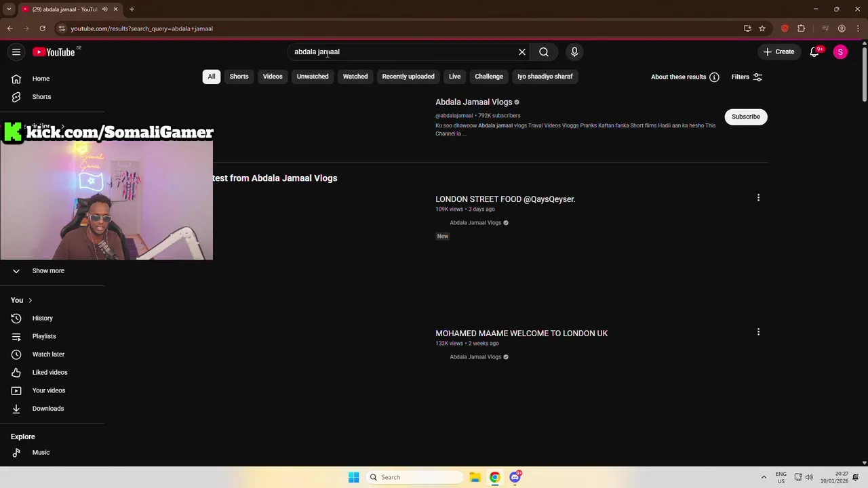Click the browser address bar URL
This screenshot has height=488, width=868.
point(142,28)
